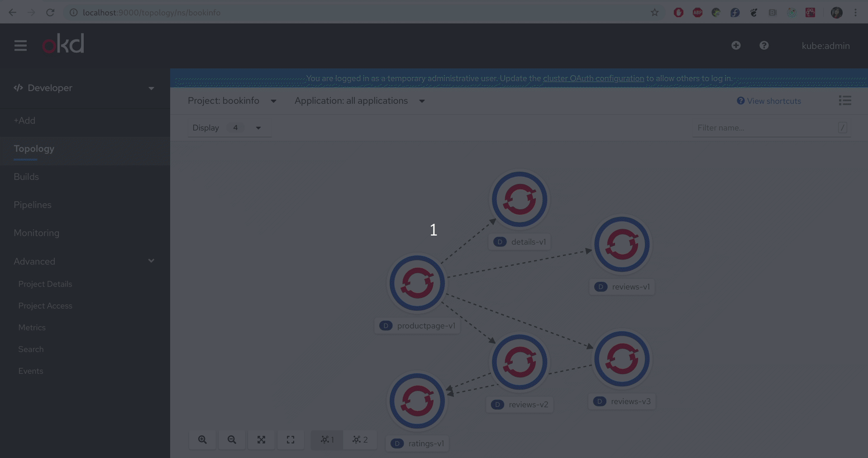Click the OKD logo
Screen dimensions: 868x458
[x=63, y=43]
